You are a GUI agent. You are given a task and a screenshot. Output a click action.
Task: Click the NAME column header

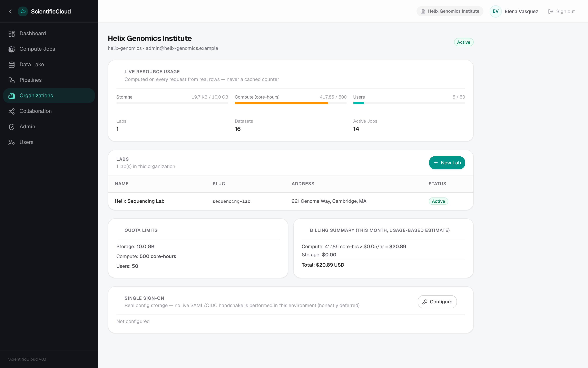click(122, 184)
